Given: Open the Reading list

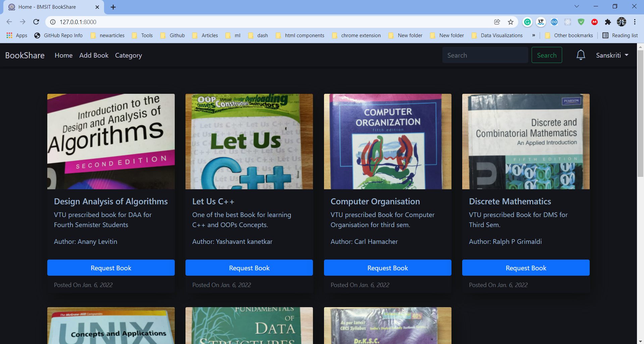Looking at the screenshot, I should pyautogui.click(x=620, y=36).
